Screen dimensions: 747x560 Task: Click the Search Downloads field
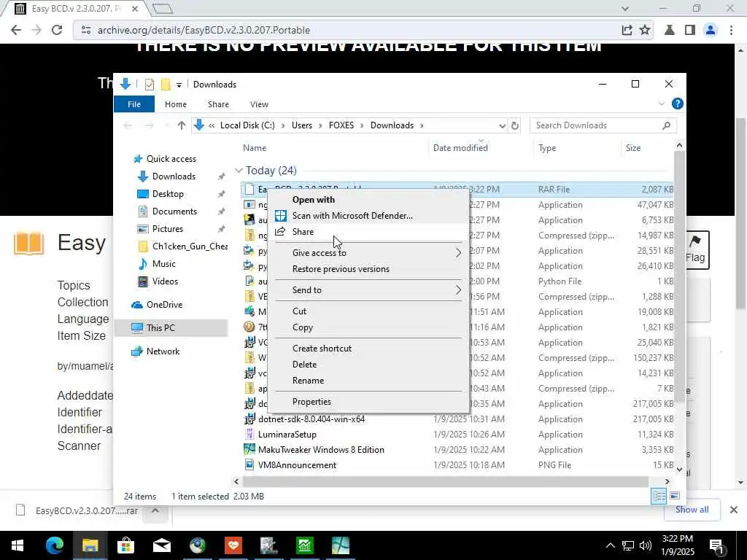click(603, 125)
